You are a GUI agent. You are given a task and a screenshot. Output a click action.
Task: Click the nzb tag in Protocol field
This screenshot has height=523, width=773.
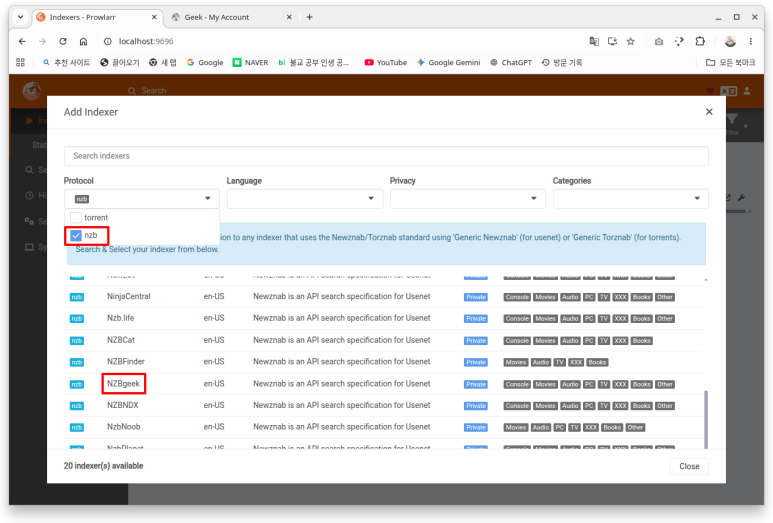(x=81, y=199)
